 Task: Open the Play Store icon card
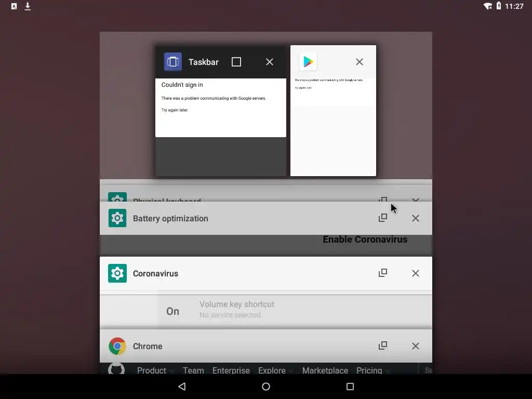tap(308, 62)
